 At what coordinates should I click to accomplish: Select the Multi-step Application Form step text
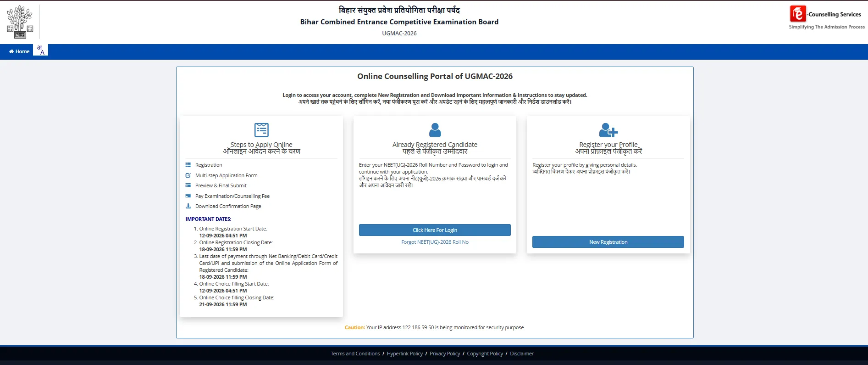point(227,175)
